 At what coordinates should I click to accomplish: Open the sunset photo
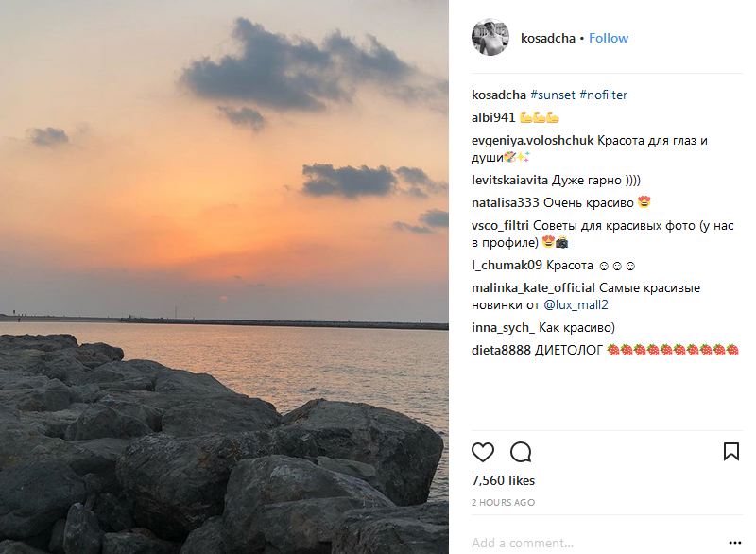coord(224,277)
